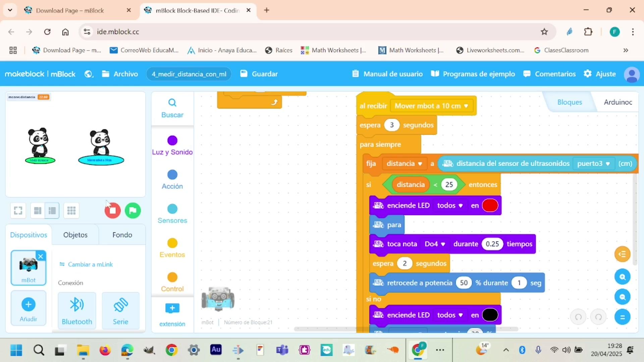Click the red stop button
The width and height of the screenshot is (644, 362).
click(x=113, y=210)
